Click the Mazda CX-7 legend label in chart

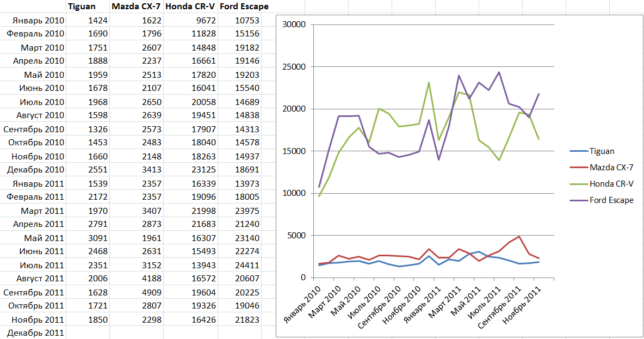tap(611, 168)
